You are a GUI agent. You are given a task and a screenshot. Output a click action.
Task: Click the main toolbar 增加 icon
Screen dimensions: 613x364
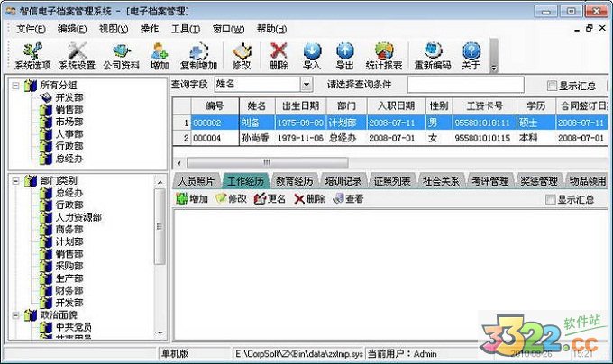tap(160, 56)
